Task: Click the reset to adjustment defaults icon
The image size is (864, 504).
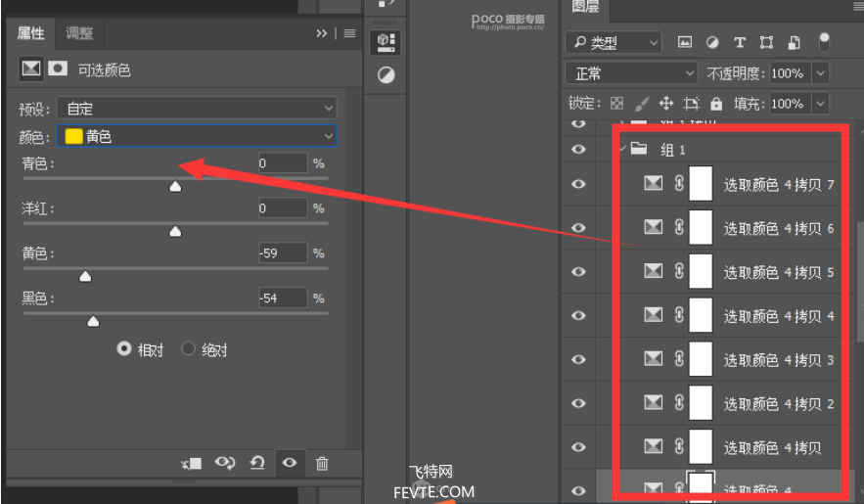Action: coord(257,463)
